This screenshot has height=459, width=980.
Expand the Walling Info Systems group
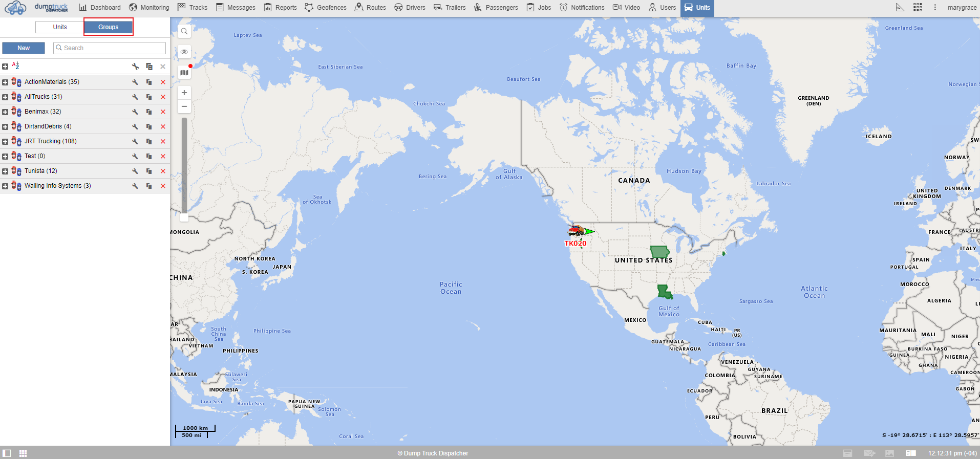point(5,186)
